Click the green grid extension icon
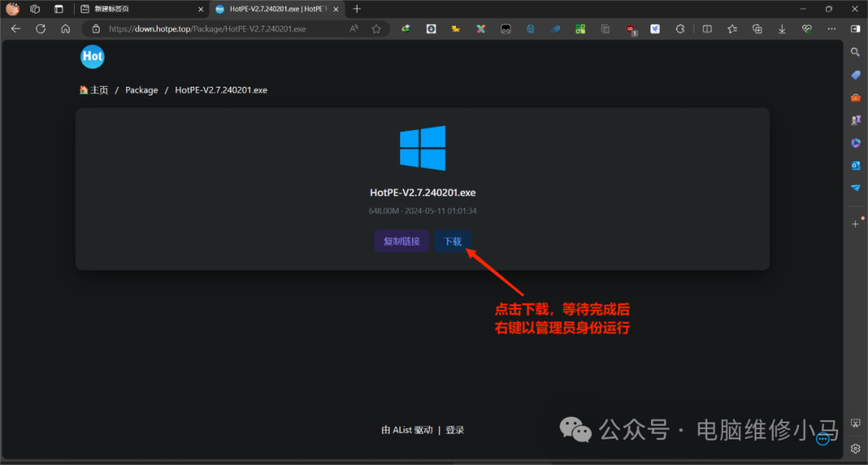The height and width of the screenshot is (465, 868). pyautogui.click(x=580, y=29)
